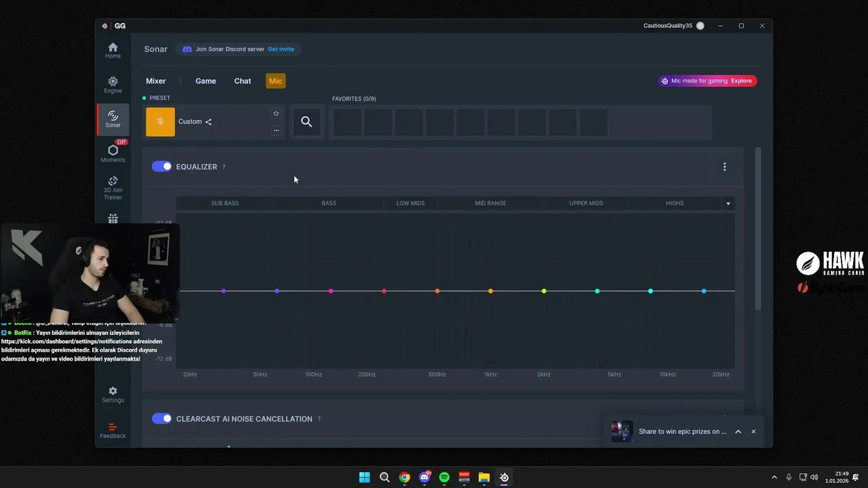Open preset more options ellipsis
Screen dimensions: 868x488
pyautogui.click(x=276, y=130)
